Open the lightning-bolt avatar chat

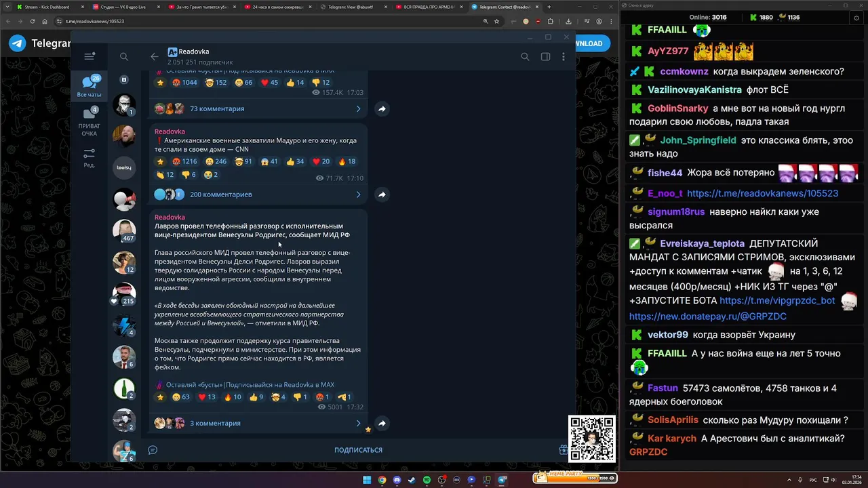124,325
